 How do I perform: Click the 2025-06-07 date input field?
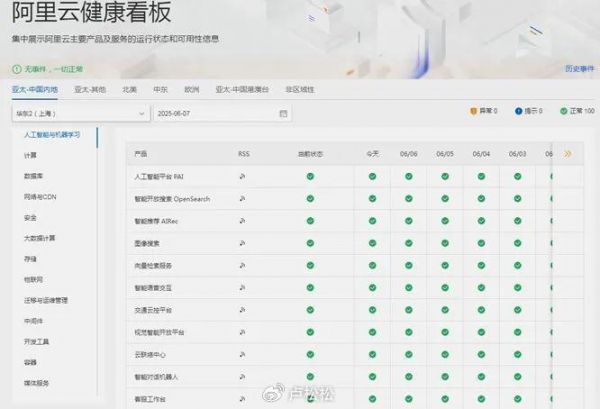click(x=210, y=113)
